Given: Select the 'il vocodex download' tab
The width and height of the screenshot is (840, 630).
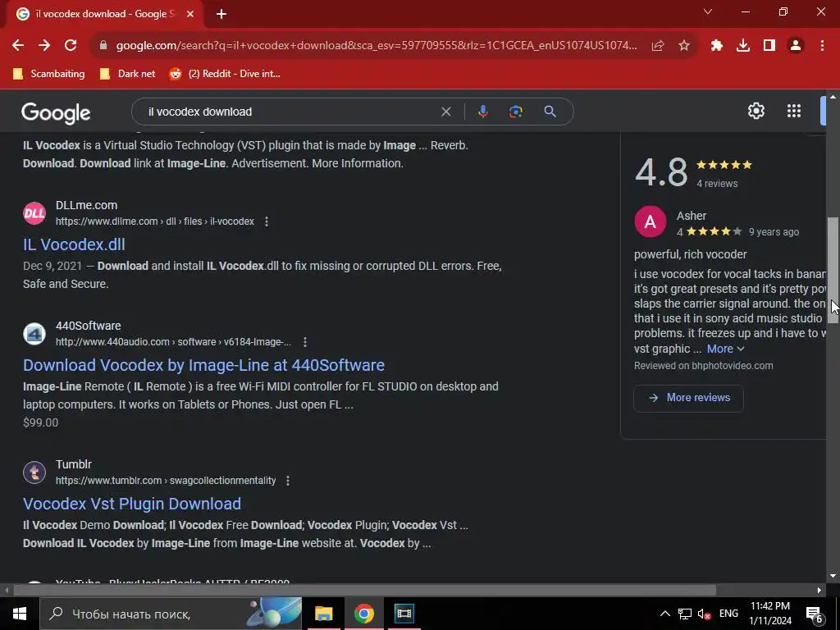Looking at the screenshot, I should 104,14.
